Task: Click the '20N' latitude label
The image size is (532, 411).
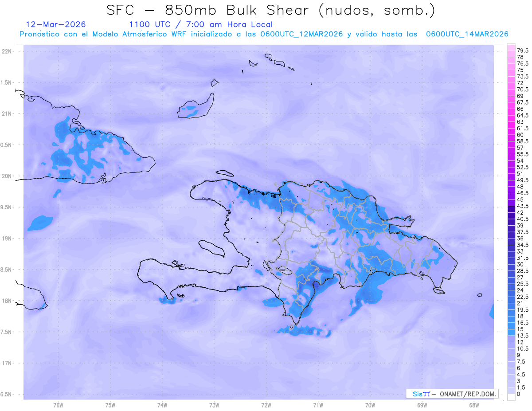Action: point(7,176)
